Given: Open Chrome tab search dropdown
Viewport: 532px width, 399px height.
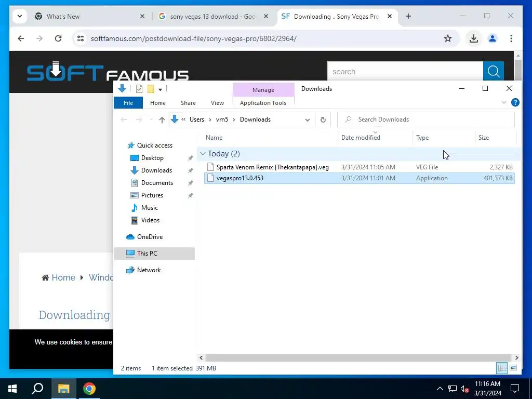Looking at the screenshot, I should pyautogui.click(x=20, y=16).
